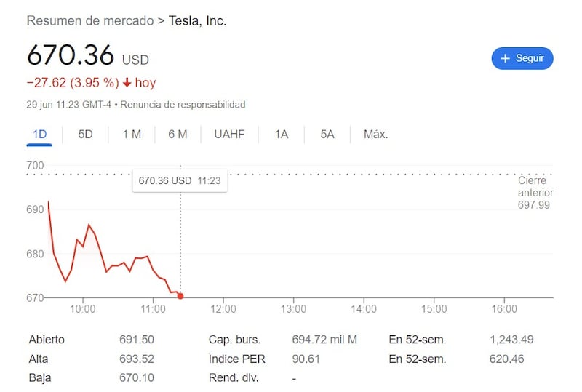Click the Seguir follow button
582x392 pixels.
click(x=522, y=58)
